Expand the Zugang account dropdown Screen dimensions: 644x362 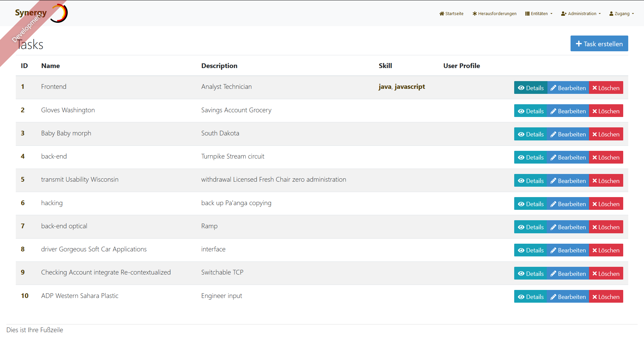(x=622, y=14)
